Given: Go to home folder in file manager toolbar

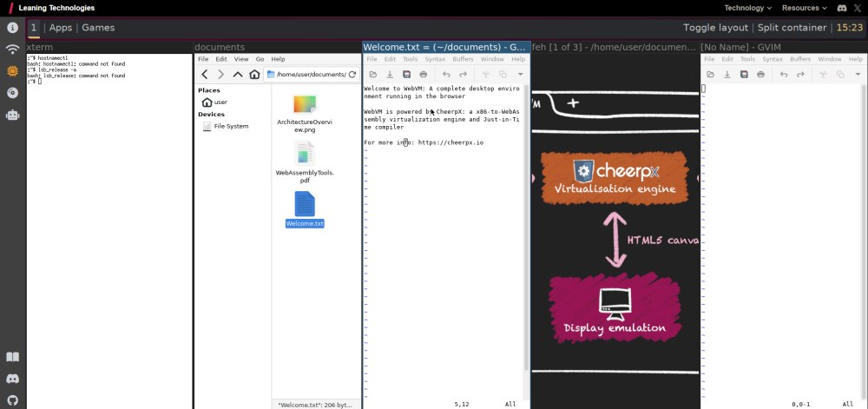Looking at the screenshot, I should pyautogui.click(x=254, y=75).
